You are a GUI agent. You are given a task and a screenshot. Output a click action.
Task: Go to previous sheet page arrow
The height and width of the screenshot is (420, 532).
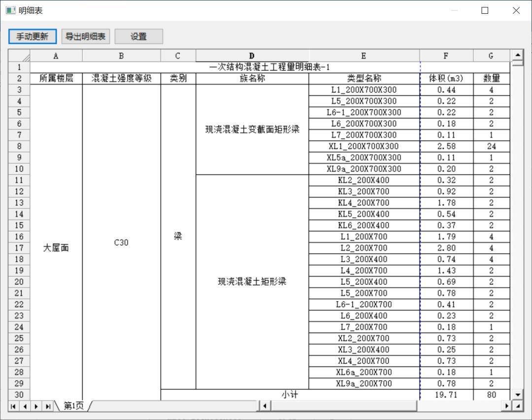coord(25,406)
